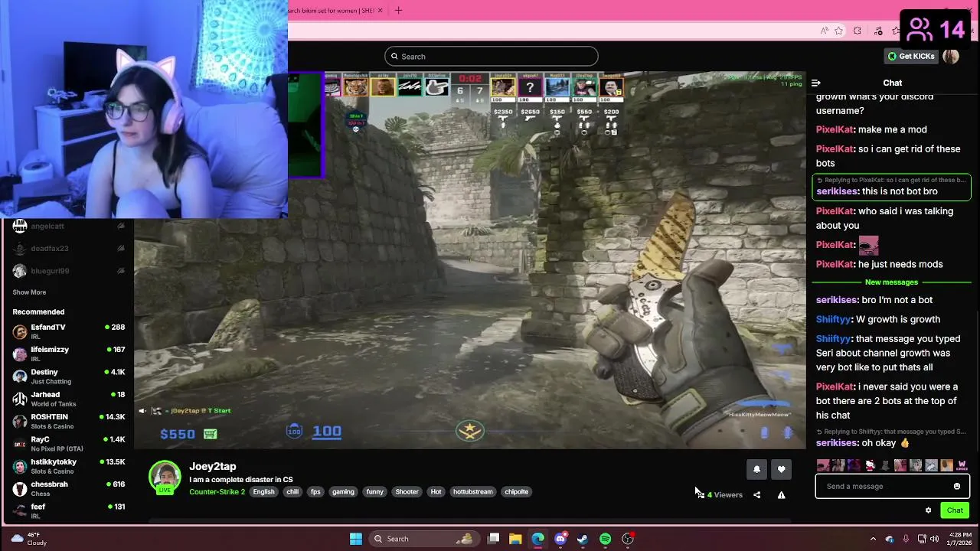Favorite this page with the star icon
This screenshot has height=551, width=980.
click(838, 31)
